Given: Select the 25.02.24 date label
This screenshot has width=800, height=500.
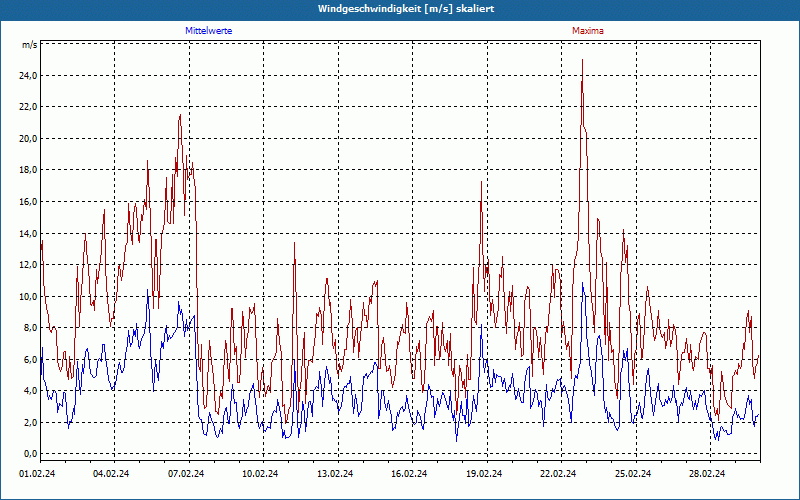Looking at the screenshot, I should [x=633, y=473].
